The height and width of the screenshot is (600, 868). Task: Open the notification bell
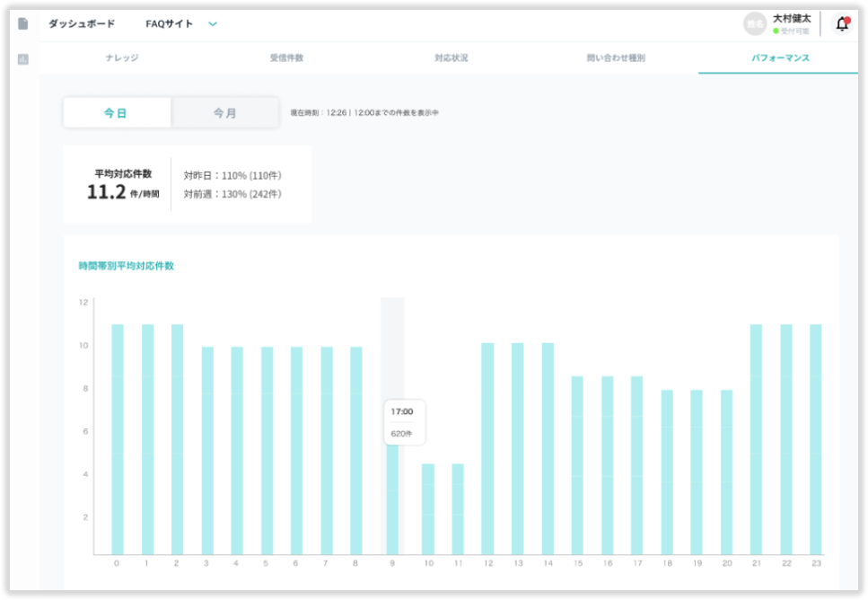[841, 24]
